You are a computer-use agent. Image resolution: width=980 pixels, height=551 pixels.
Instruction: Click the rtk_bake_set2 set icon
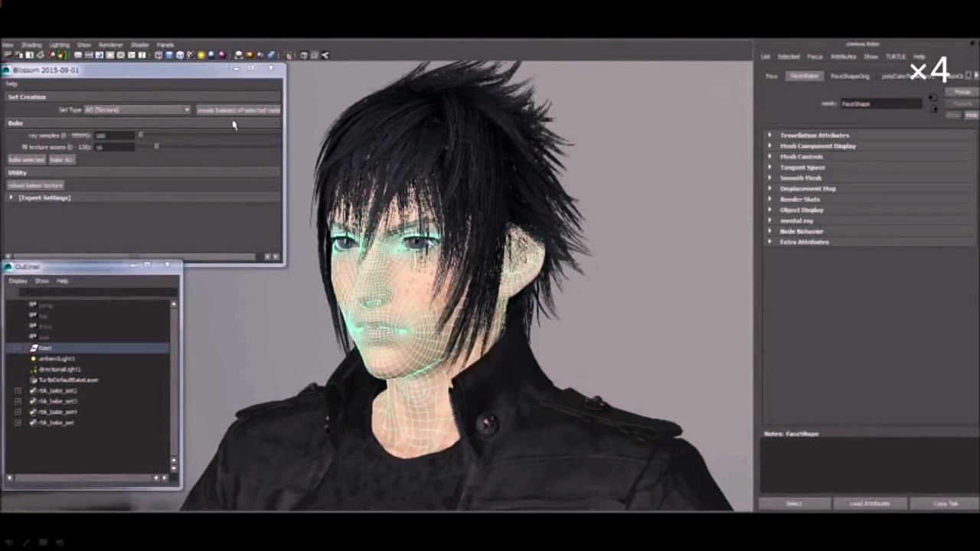click(x=33, y=390)
